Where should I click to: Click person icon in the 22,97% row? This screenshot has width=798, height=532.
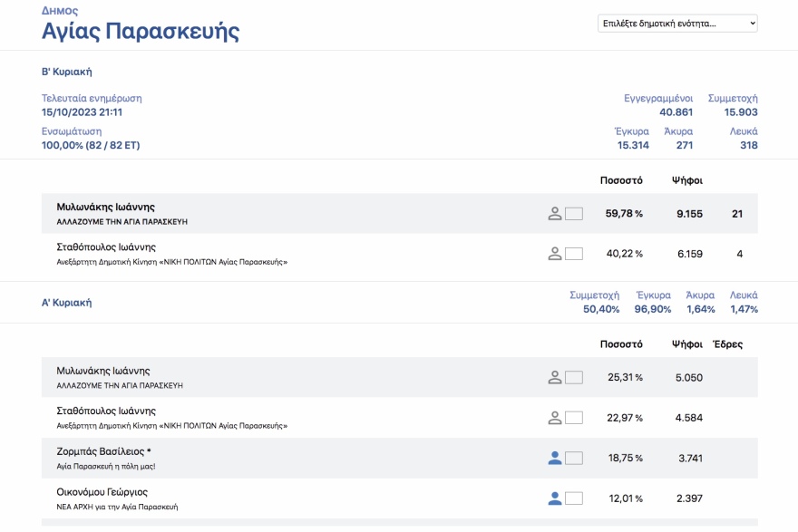[x=555, y=418]
